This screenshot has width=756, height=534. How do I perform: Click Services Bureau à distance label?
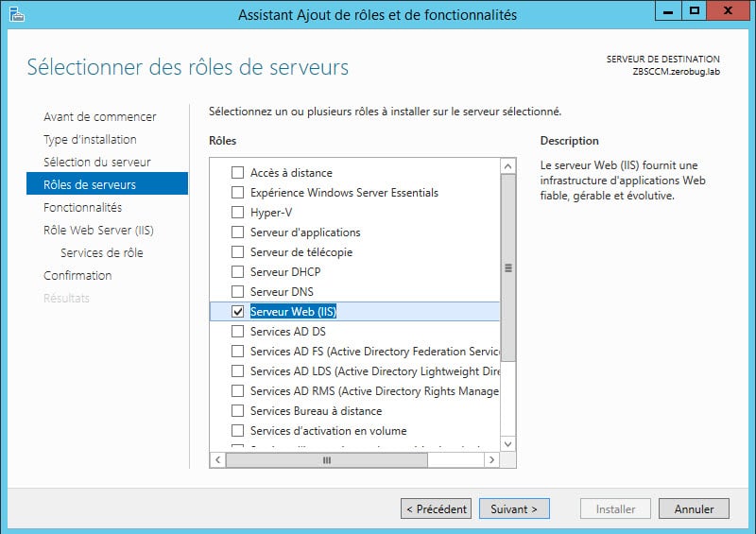coord(316,411)
